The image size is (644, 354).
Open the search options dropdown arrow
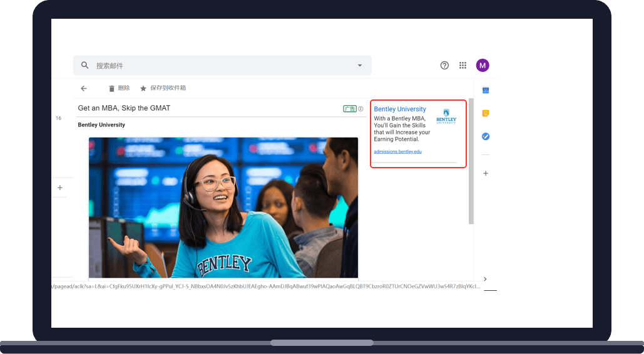coord(360,65)
